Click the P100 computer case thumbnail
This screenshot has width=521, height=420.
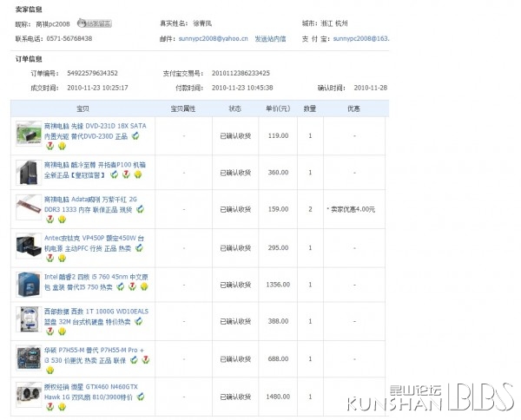(29, 173)
